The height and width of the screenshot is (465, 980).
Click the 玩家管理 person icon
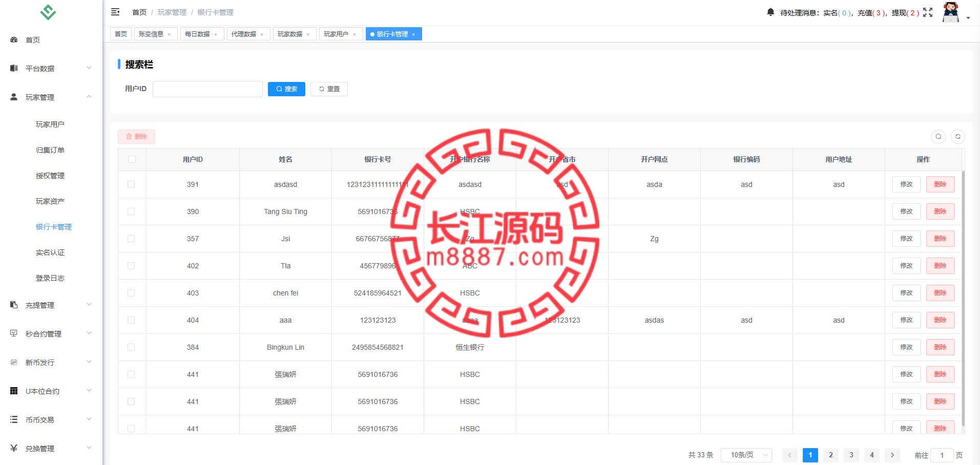[14, 97]
